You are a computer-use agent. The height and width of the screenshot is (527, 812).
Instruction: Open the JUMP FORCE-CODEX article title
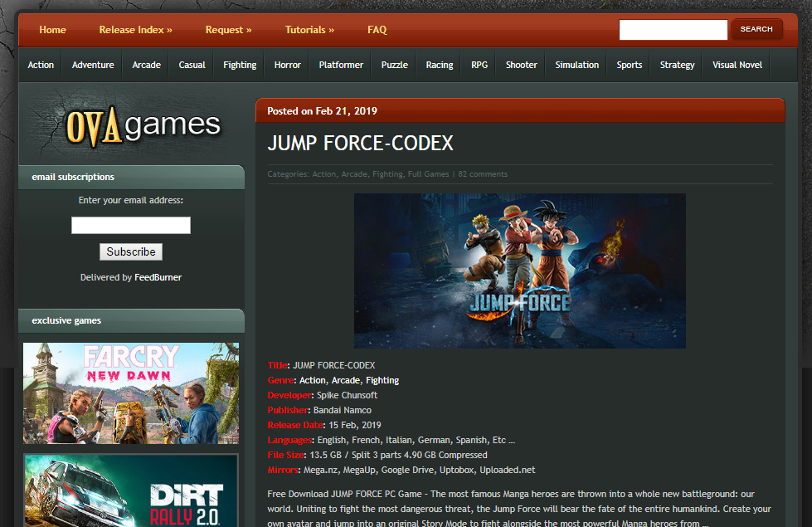pos(360,143)
